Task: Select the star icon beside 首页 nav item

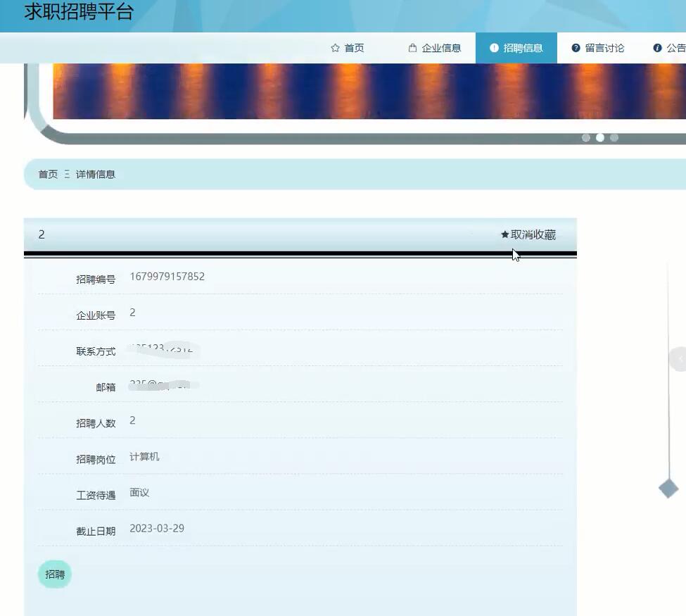Action: (334, 48)
